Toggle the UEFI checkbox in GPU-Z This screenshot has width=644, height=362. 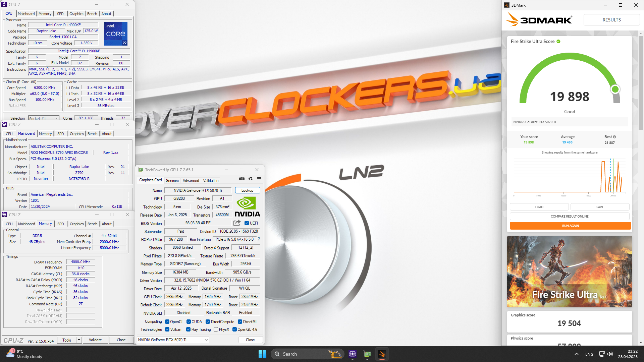click(x=247, y=223)
